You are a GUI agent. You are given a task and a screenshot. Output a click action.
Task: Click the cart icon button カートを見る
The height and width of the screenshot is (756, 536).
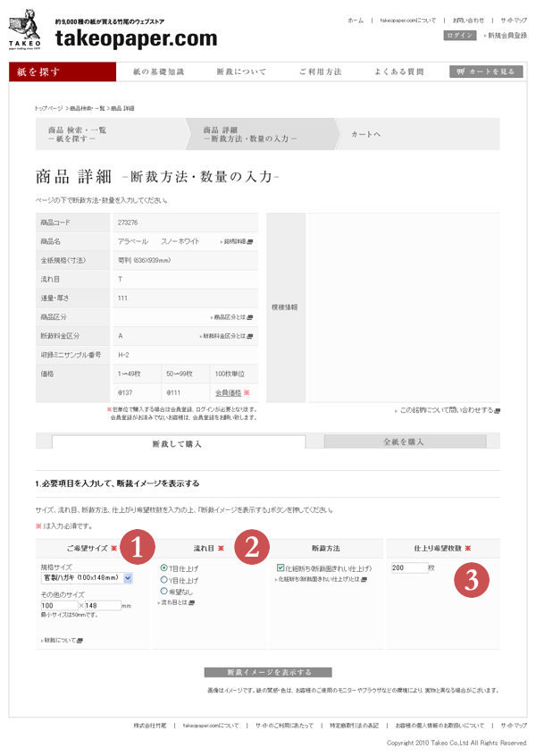click(x=486, y=71)
